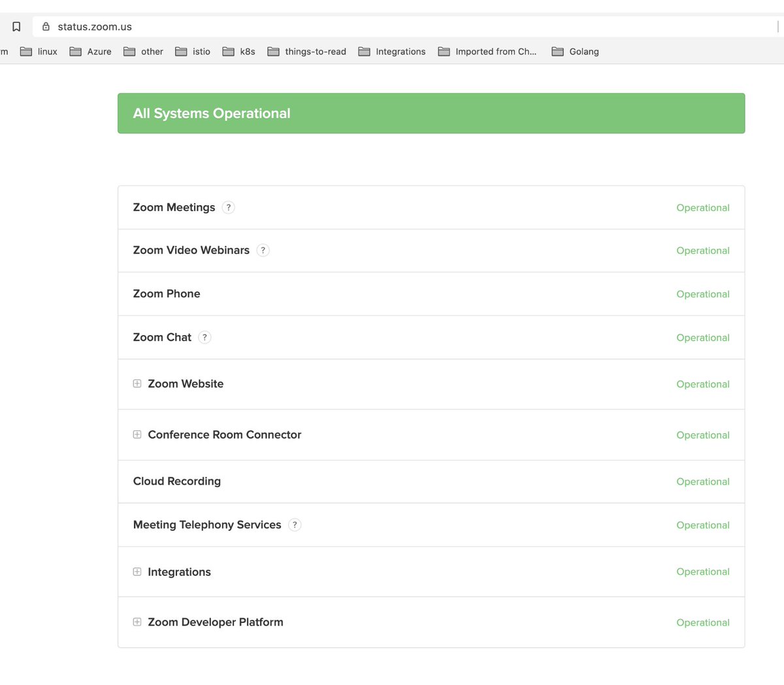Click the Operational status for Zoom Chat
Image resolution: width=784 pixels, height=685 pixels.
(703, 338)
